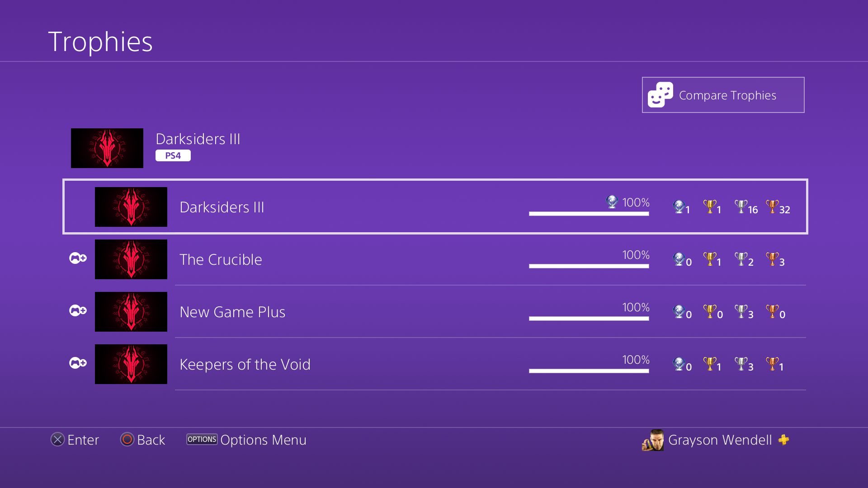Open the Keepers of the Void trophy list
The image size is (868, 488).
(x=245, y=365)
